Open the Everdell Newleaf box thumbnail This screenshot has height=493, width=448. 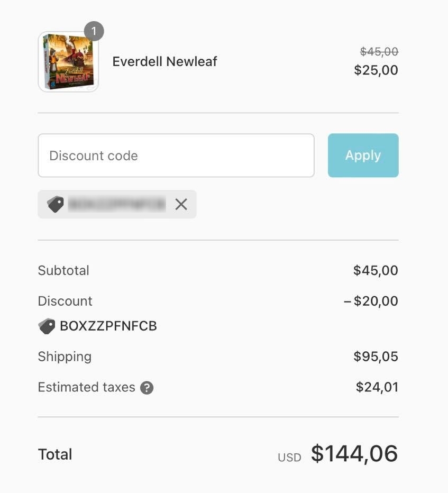point(68,62)
